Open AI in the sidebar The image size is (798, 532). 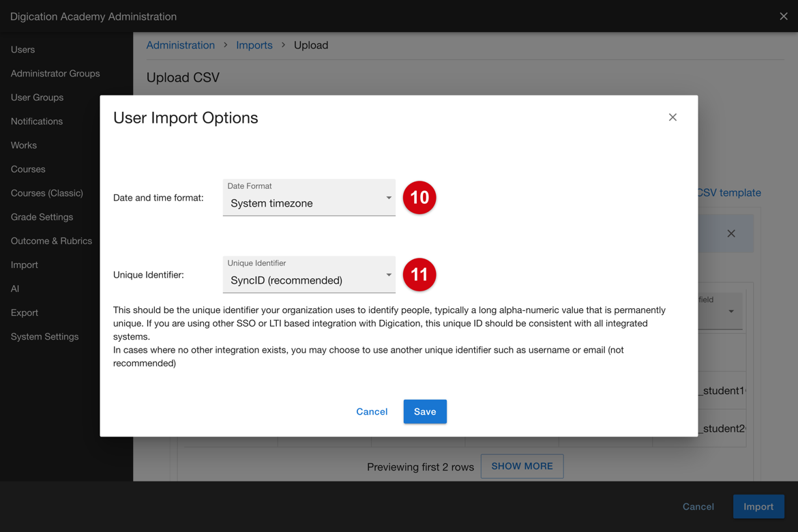tap(15, 289)
